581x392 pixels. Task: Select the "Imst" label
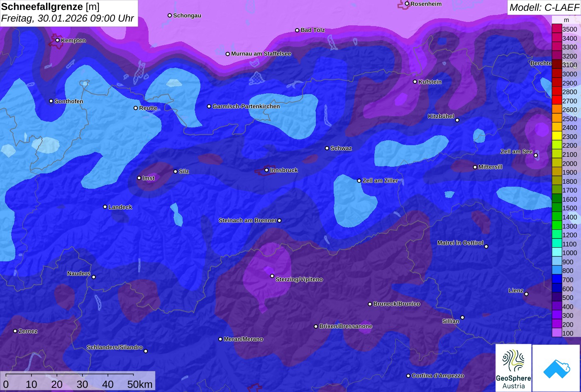point(149,178)
